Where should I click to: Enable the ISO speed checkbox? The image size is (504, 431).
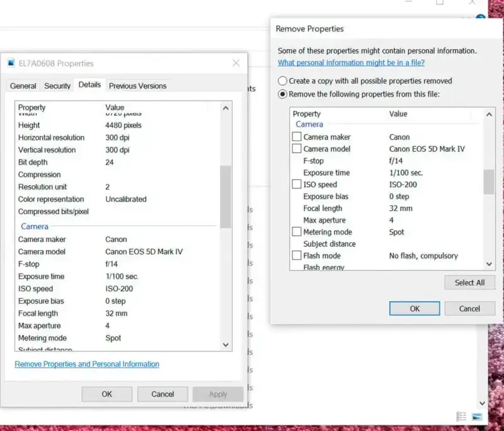tap(297, 185)
